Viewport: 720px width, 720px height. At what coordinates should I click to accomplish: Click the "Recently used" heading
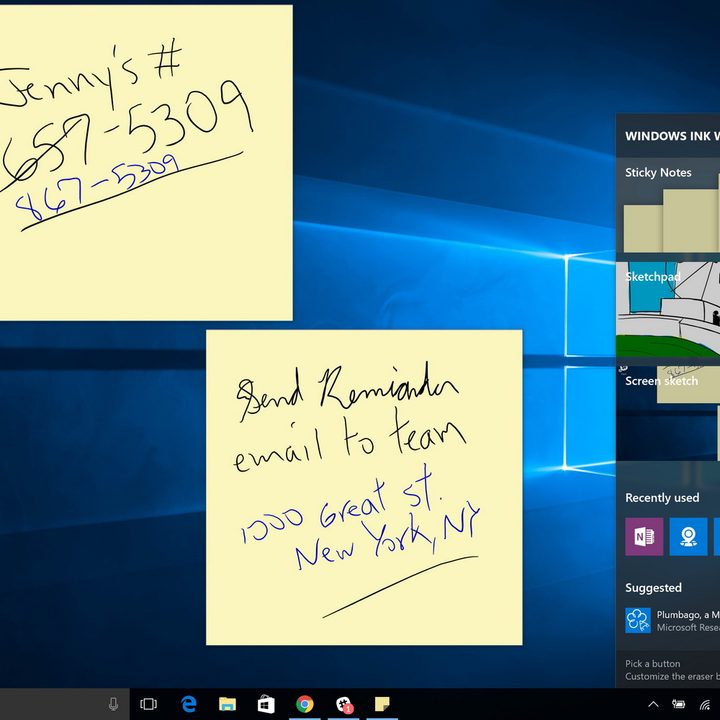click(662, 498)
